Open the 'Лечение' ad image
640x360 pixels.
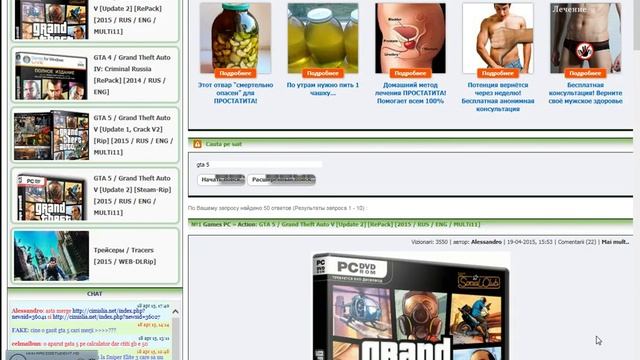[585, 38]
